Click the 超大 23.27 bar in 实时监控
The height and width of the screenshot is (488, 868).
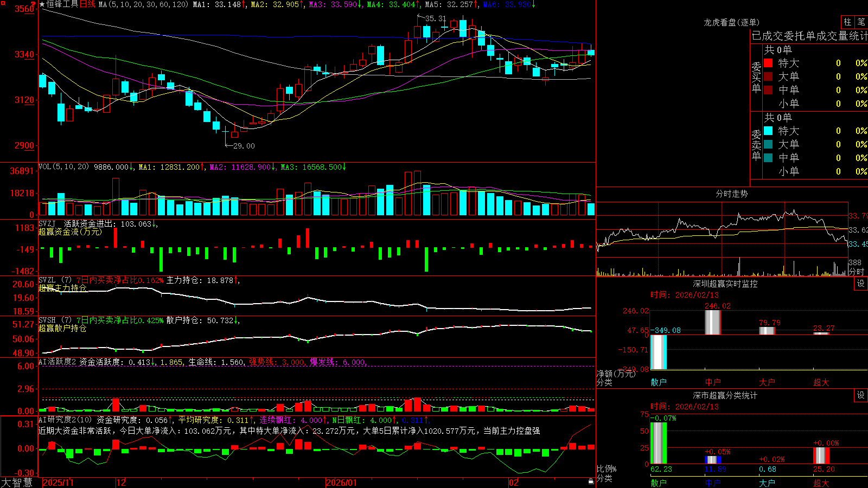click(821, 333)
